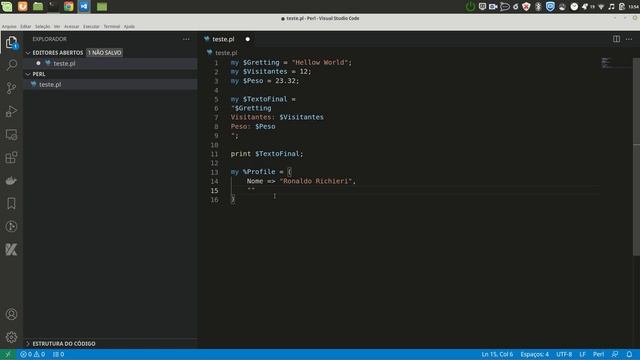Open the Arquivo menu

pyautogui.click(x=9, y=27)
